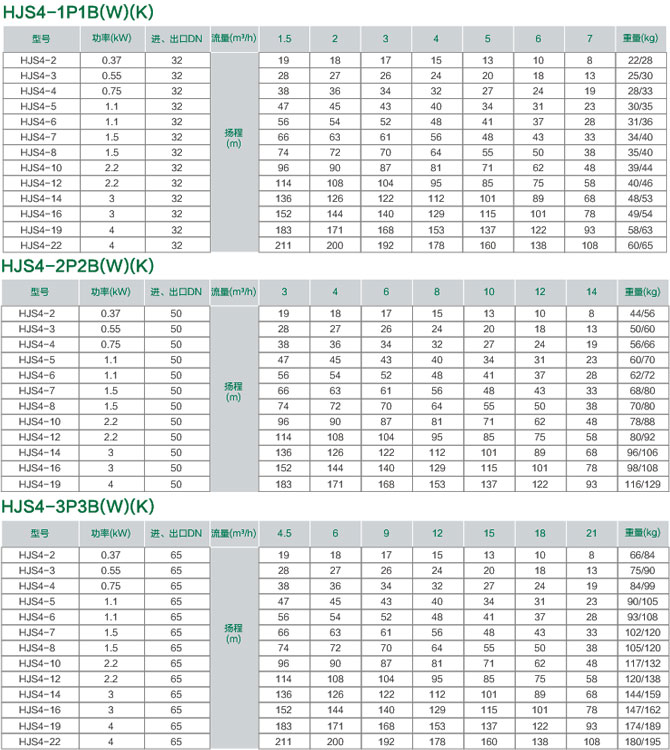Select weight cell 117/132
This screenshot has height=750, width=670.
(642, 663)
